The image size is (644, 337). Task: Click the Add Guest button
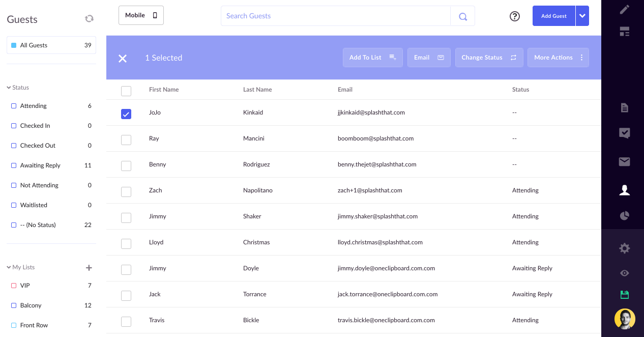coord(554,16)
